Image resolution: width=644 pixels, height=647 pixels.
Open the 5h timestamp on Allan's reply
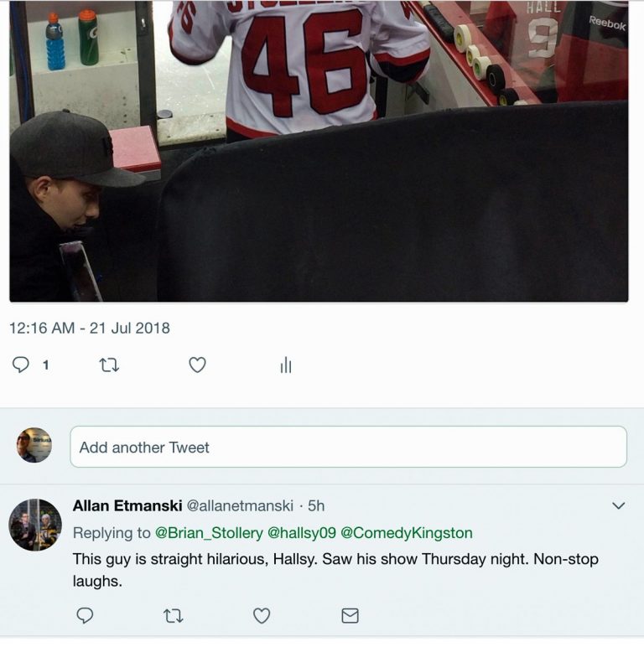(316, 505)
